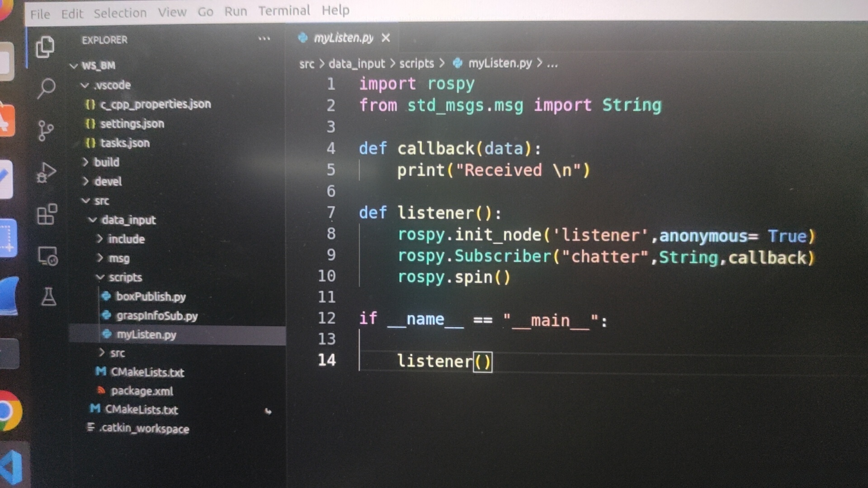Open boxPublish.py in the explorer
Viewport: 868px width, 488px height.
tap(151, 296)
